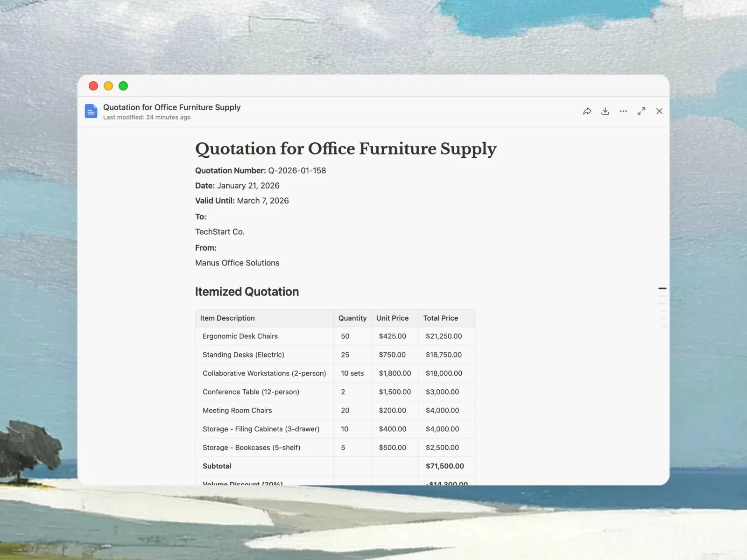Close the document preview
This screenshot has width=747, height=560.
(659, 111)
